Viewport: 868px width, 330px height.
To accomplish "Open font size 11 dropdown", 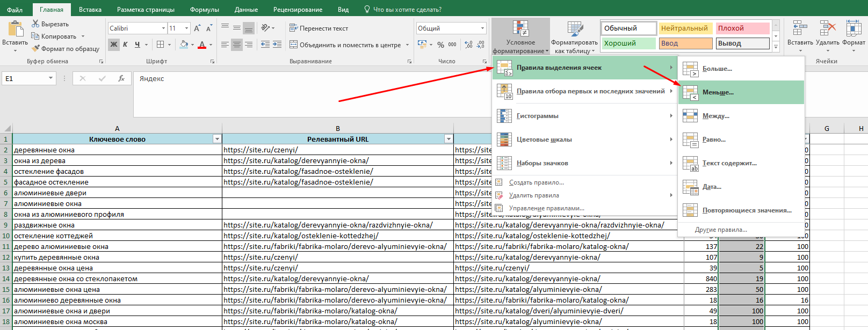I will pyautogui.click(x=186, y=28).
